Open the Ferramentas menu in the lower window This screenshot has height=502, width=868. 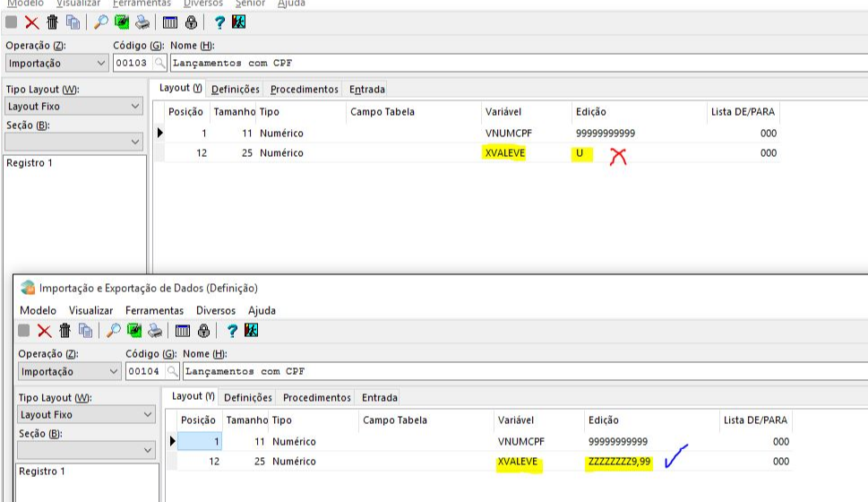[154, 310]
